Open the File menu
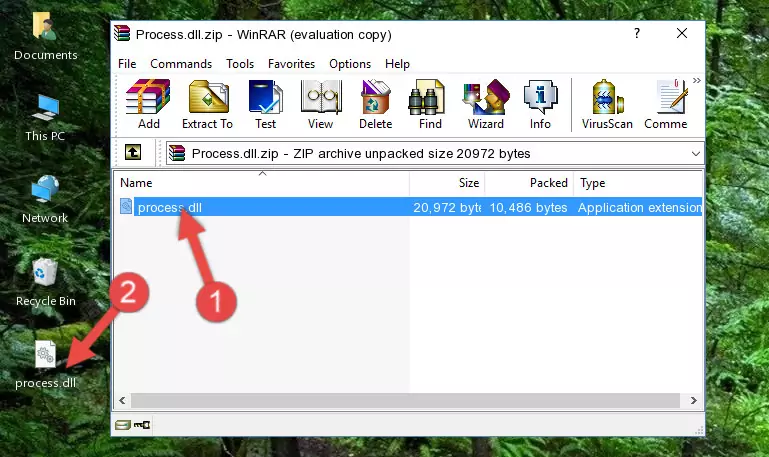Image resolution: width=769 pixels, height=457 pixels. [127, 64]
